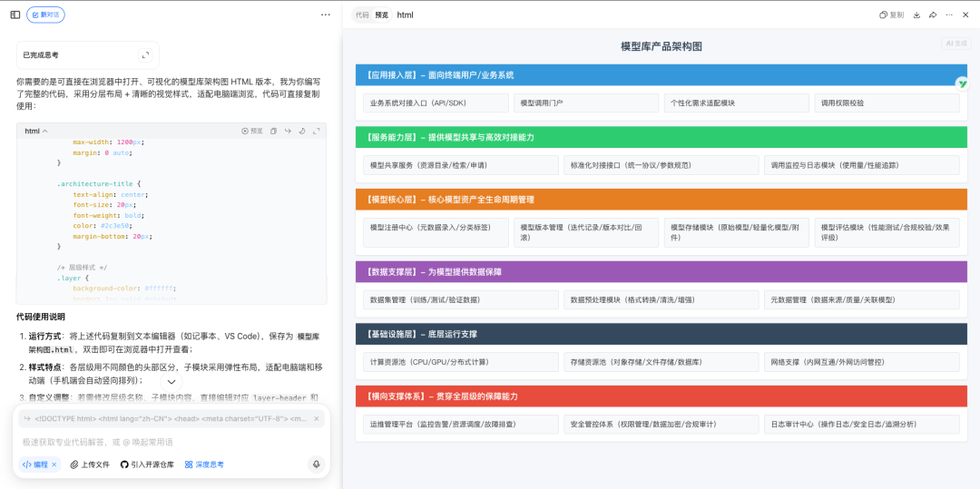Toggle code block dark theme moon icon

coord(302,131)
